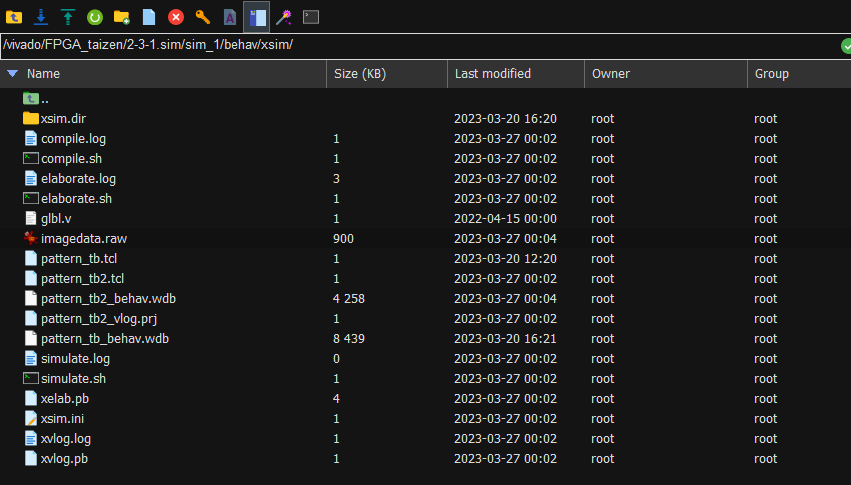Select pattern_tb2.tcl file

(426, 279)
